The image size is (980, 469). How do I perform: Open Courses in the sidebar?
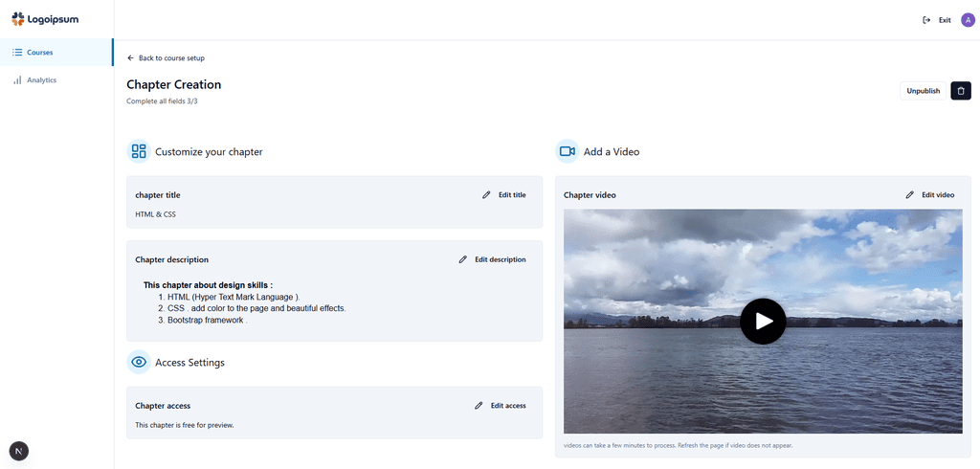[x=56, y=53]
